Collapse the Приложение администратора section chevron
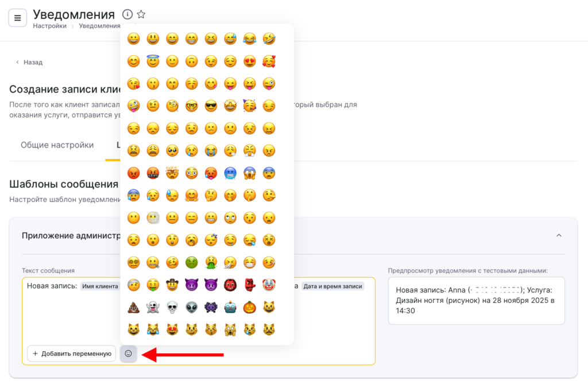 [x=559, y=235]
